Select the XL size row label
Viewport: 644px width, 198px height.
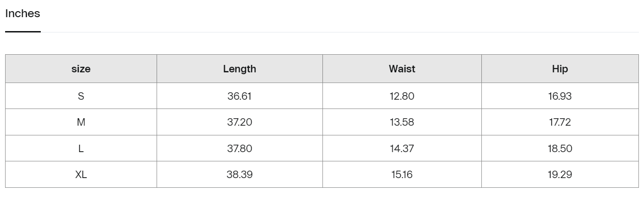[81, 174]
